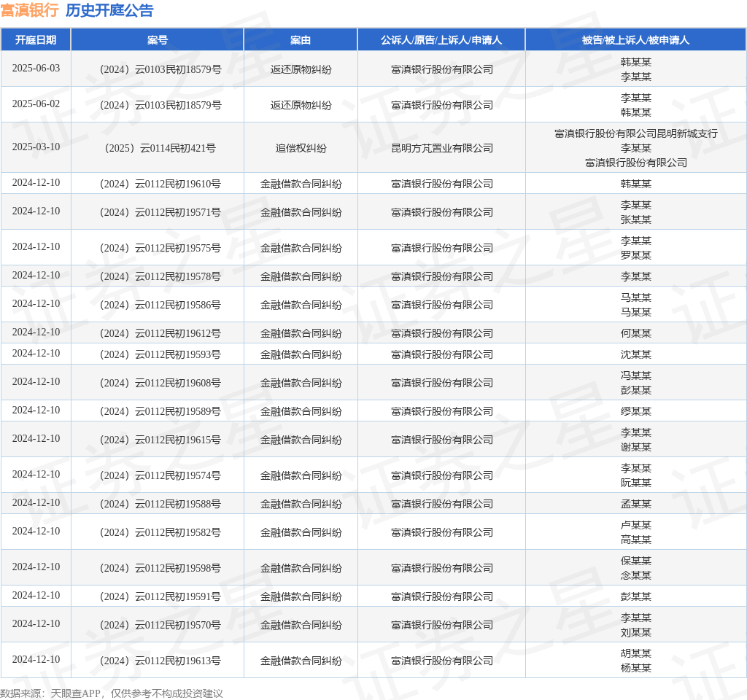Click defendant 沈某某
This screenshot has height=700, width=747.
(x=636, y=354)
